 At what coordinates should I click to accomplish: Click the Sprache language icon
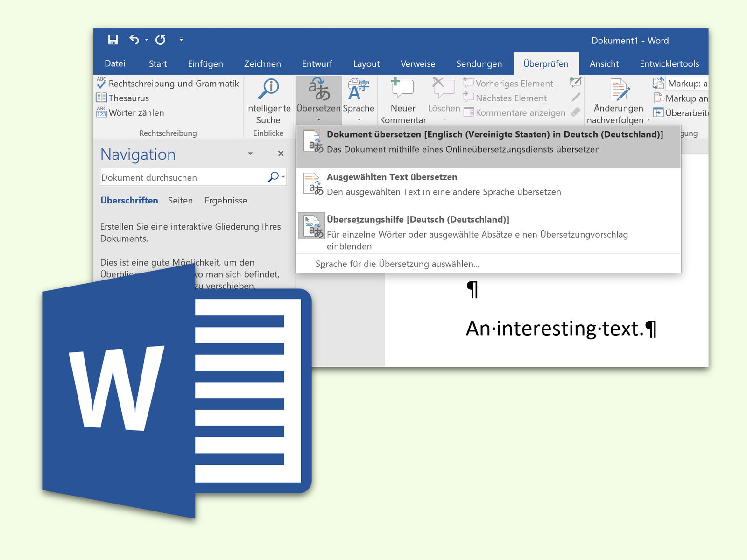359,89
